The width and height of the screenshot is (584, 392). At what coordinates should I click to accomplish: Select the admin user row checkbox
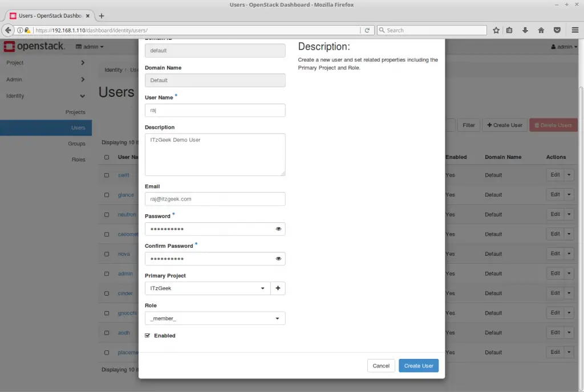[107, 273]
